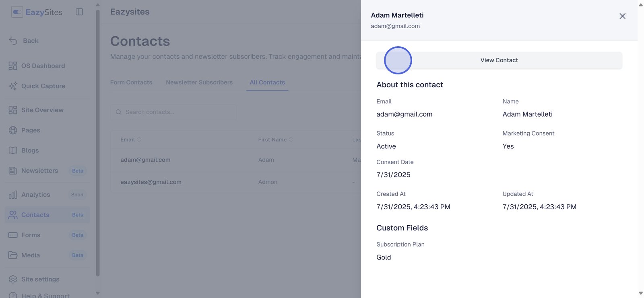The height and width of the screenshot is (298, 644).
Task: Open the eazysites@gmail.com contact row
Action: (151, 182)
